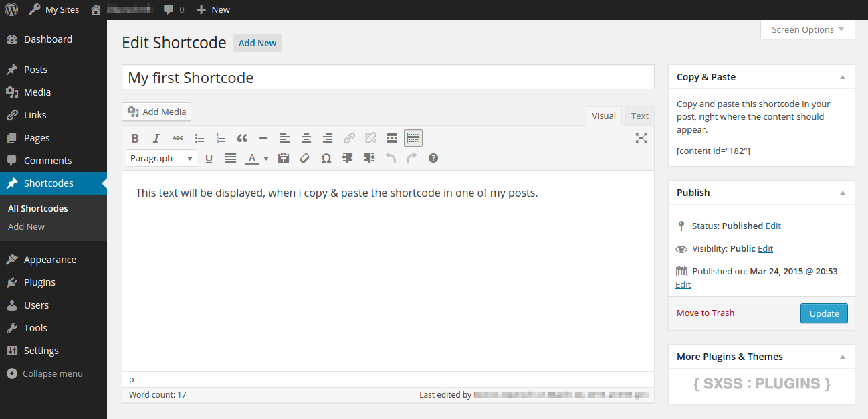Justify the text alignment

click(230, 158)
